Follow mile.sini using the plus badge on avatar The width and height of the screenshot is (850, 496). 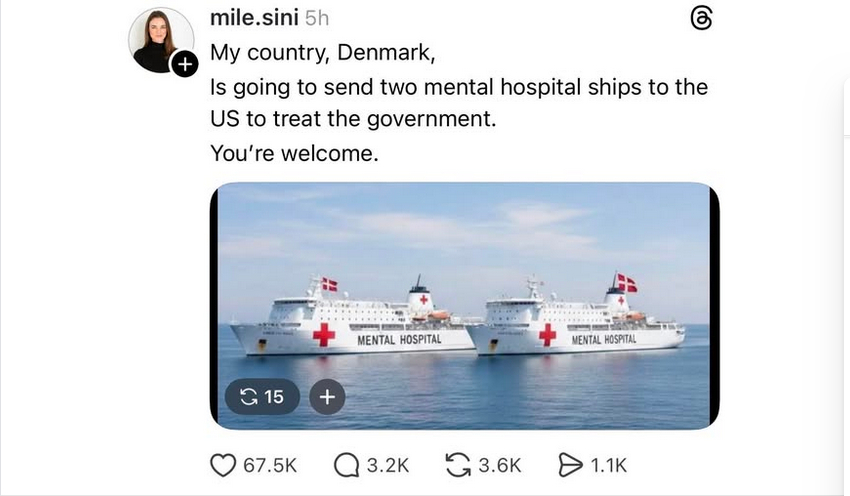coord(183,64)
